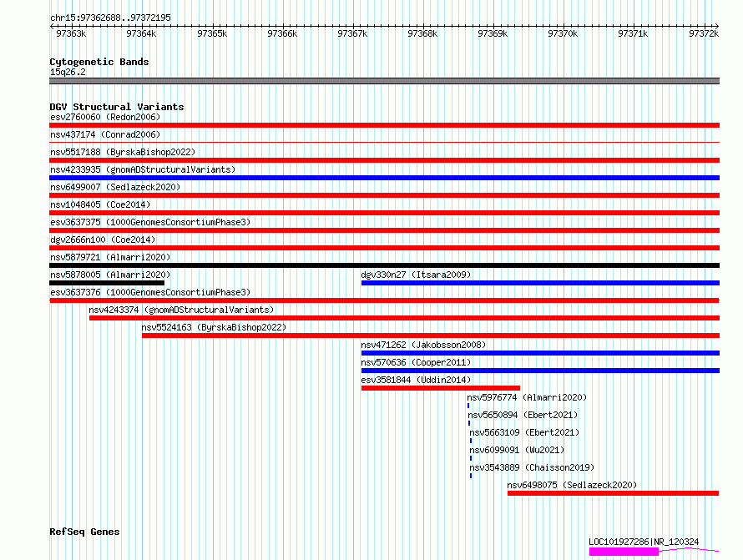Click the RefSeq Genes track title
The image size is (743, 560).
84,532
